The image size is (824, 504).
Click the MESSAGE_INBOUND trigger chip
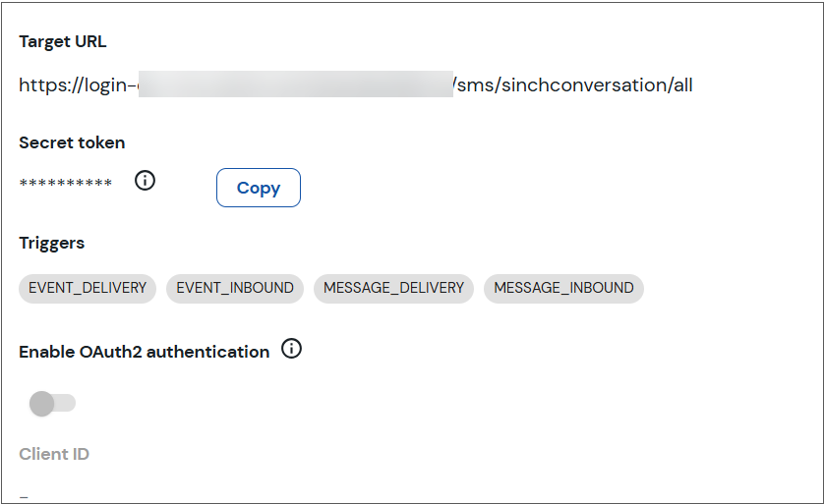[x=563, y=288]
